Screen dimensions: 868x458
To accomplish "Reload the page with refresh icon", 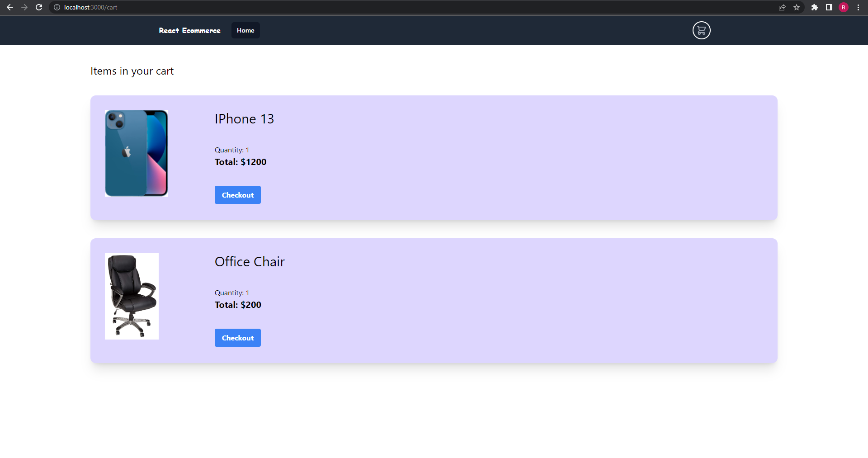I will pos(39,7).
